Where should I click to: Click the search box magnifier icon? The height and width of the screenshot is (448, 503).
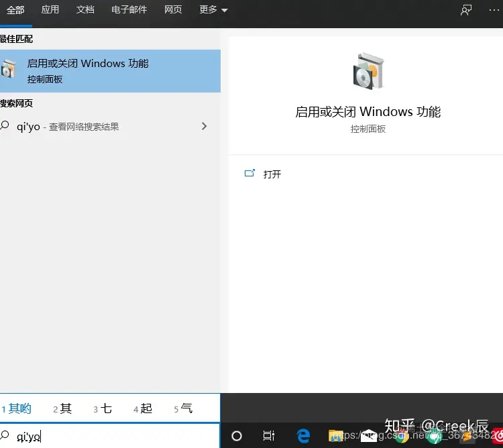coord(5,435)
